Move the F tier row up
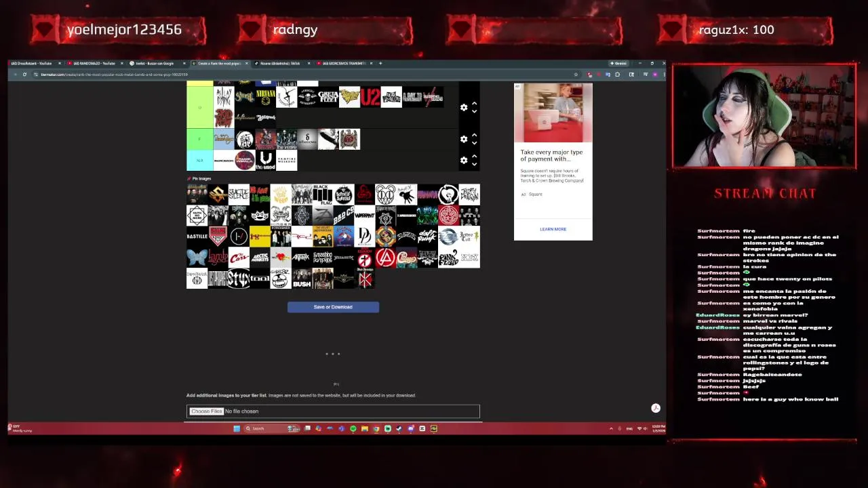 (474, 135)
